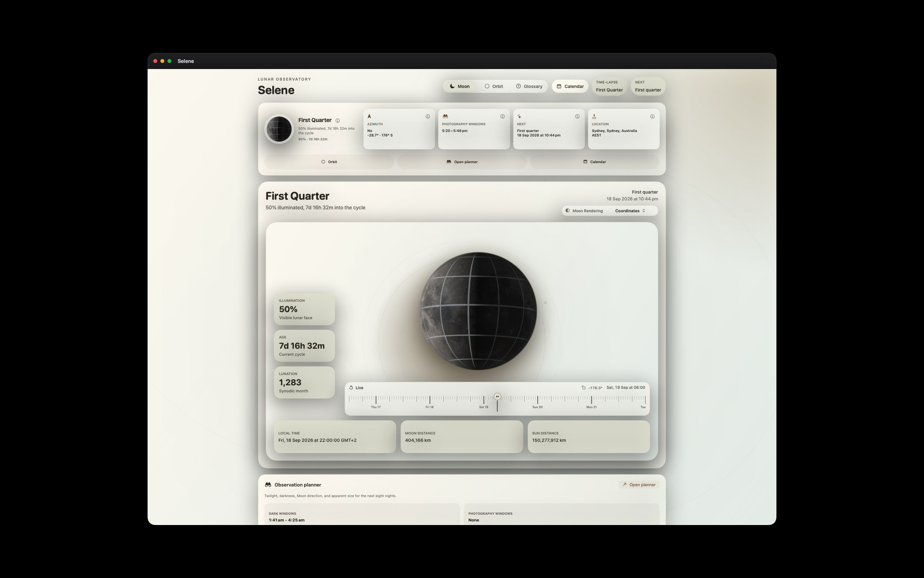Click the Local Time value Fri, 18 Sep 2026
This screenshot has height=578, width=924.
[x=317, y=440]
